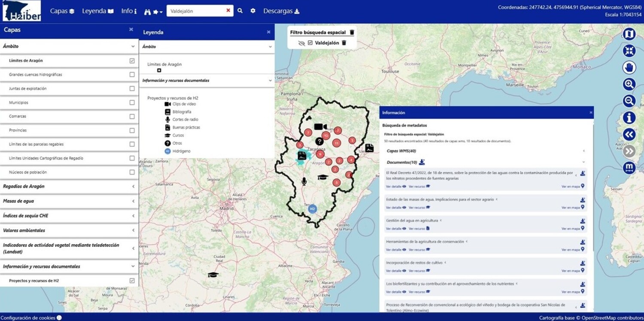Open the Descargas menu
644x321 pixels.
pyautogui.click(x=281, y=11)
